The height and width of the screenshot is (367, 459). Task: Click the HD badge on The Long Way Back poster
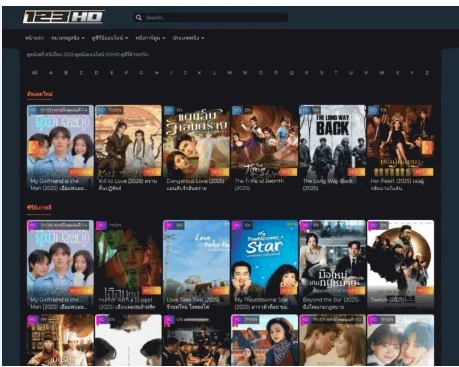coord(305,110)
